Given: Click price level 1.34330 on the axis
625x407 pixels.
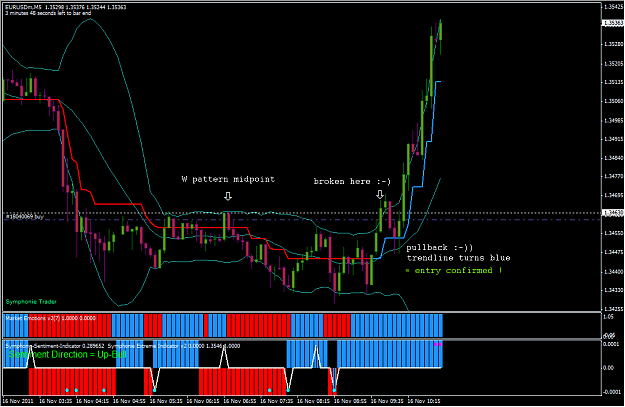Looking at the screenshot, I should point(613,290).
